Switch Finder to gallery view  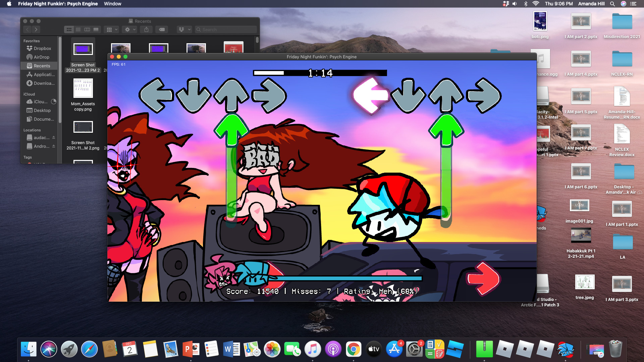point(96,29)
